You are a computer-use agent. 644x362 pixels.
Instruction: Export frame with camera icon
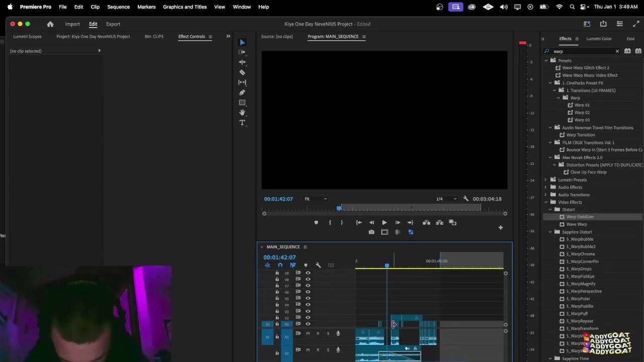371,232
